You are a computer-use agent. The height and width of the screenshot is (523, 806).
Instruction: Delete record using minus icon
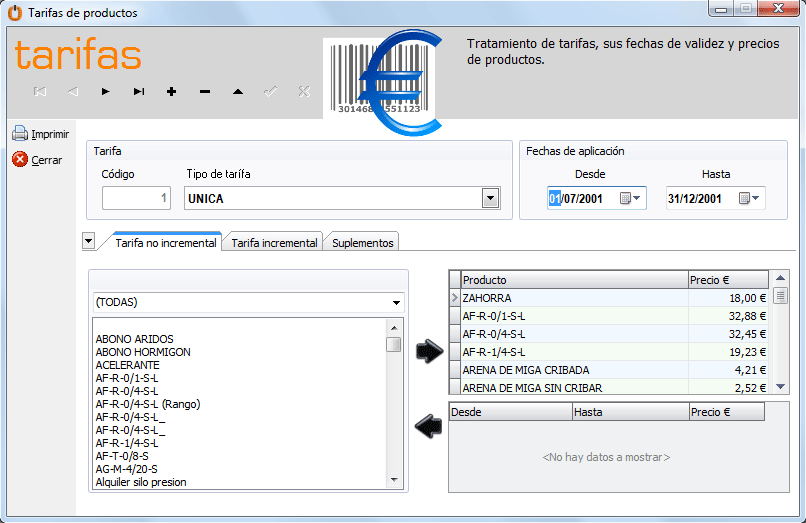205,92
